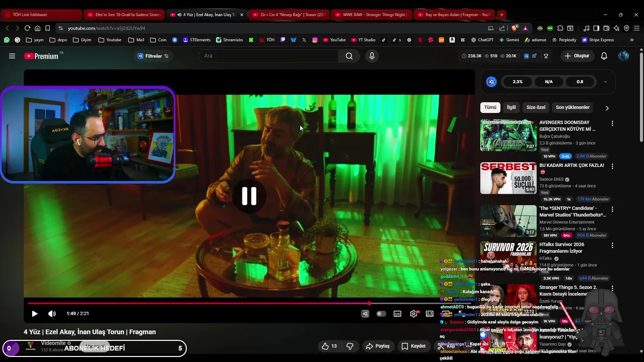Open the Brave wallet icon
644x362 pixels.
click(x=606, y=28)
